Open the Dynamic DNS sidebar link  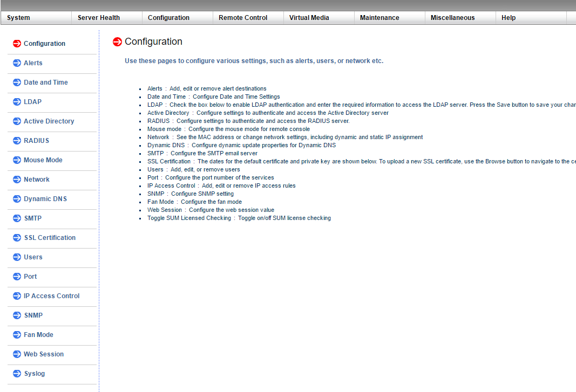pos(45,199)
